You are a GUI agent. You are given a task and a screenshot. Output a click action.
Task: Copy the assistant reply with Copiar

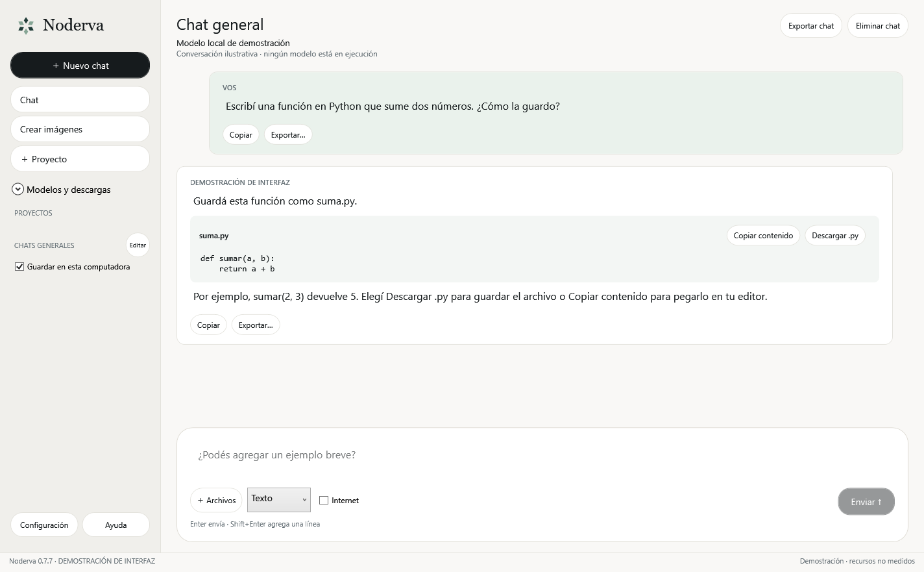[x=208, y=325]
